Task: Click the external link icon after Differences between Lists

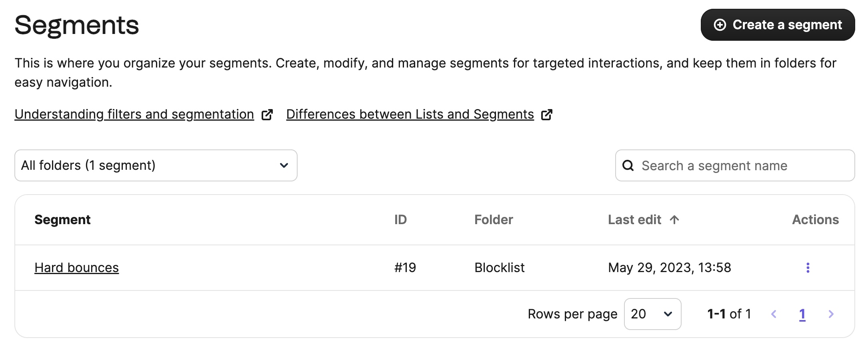Action: 548,115
